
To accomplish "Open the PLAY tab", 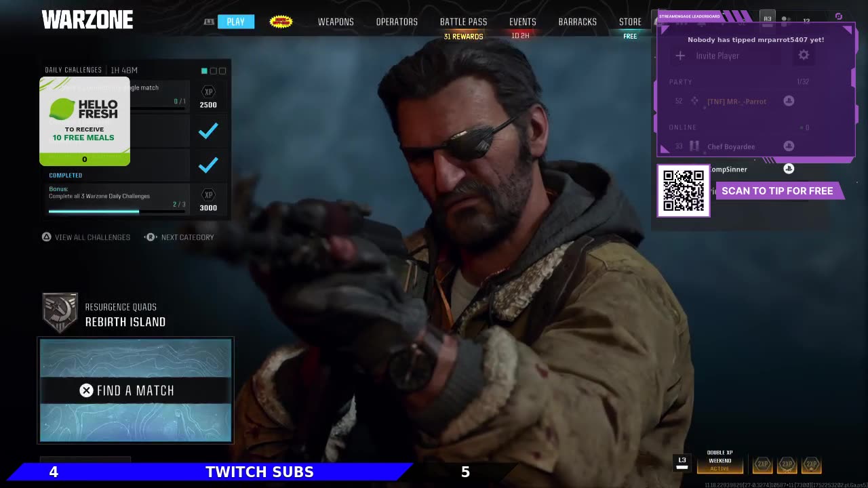I will pyautogui.click(x=236, y=22).
